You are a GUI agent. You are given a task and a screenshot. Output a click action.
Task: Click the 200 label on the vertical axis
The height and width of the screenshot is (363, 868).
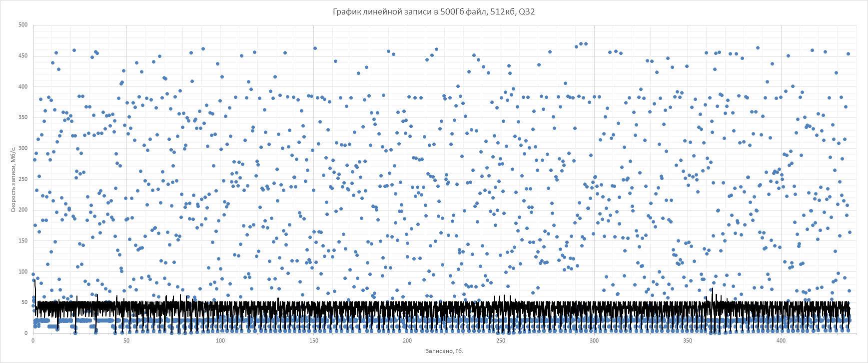click(x=23, y=210)
